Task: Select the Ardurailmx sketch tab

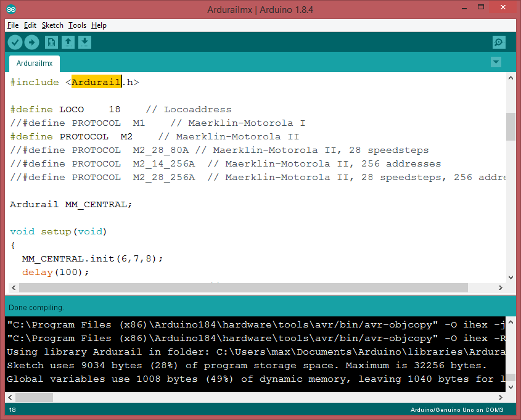Action: coord(35,64)
